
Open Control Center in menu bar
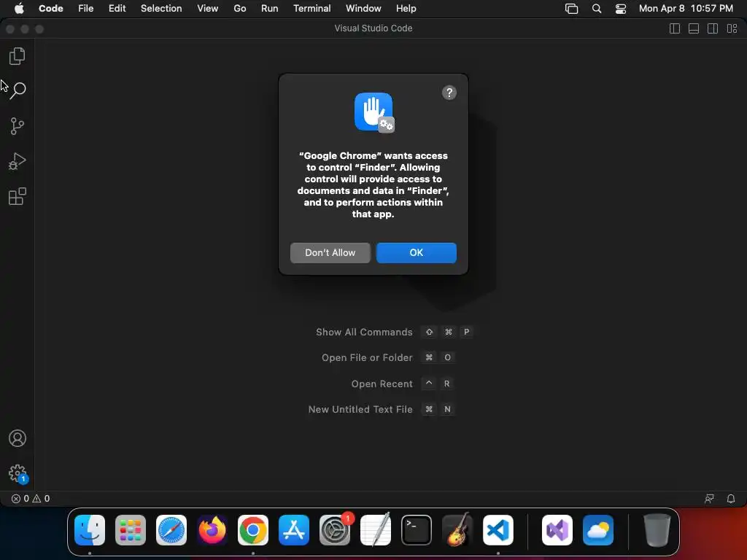pos(621,9)
